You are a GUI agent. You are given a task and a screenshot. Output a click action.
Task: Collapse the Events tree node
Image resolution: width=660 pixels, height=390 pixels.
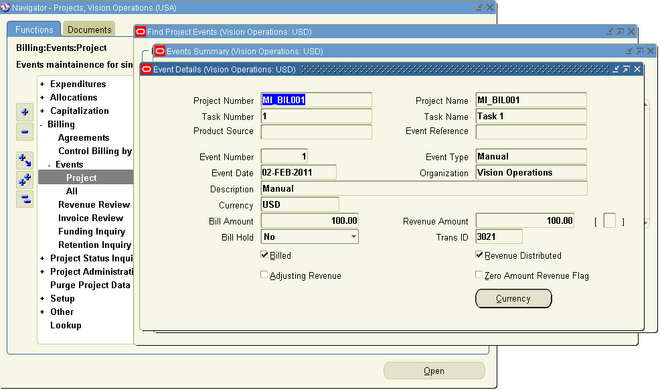coord(49,165)
